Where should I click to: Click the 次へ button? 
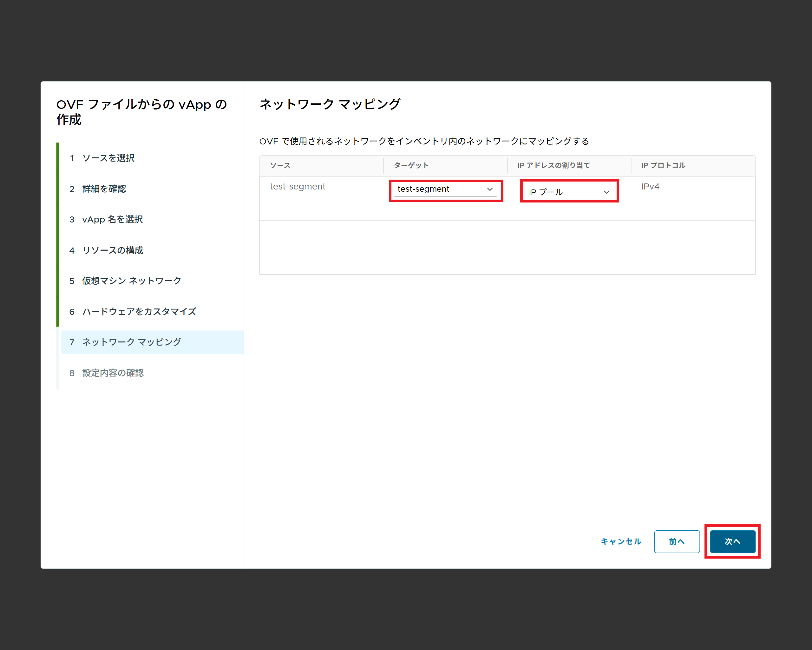click(732, 541)
